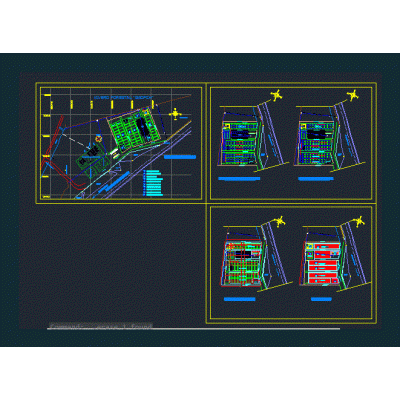
Task: Pick the red-filled roof plan drawing
Action: click(322, 263)
